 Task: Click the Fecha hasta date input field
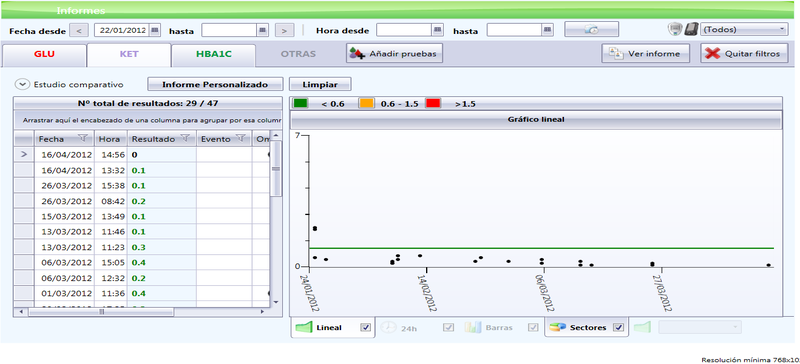[x=229, y=30]
